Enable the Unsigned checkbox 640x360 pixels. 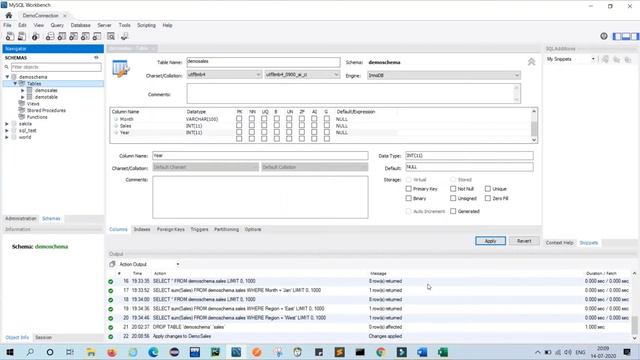(x=453, y=198)
